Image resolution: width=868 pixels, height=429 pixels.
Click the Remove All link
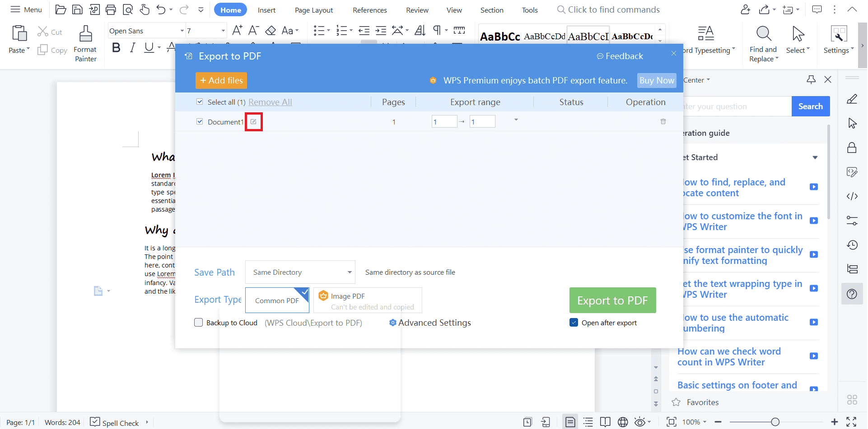click(x=270, y=102)
